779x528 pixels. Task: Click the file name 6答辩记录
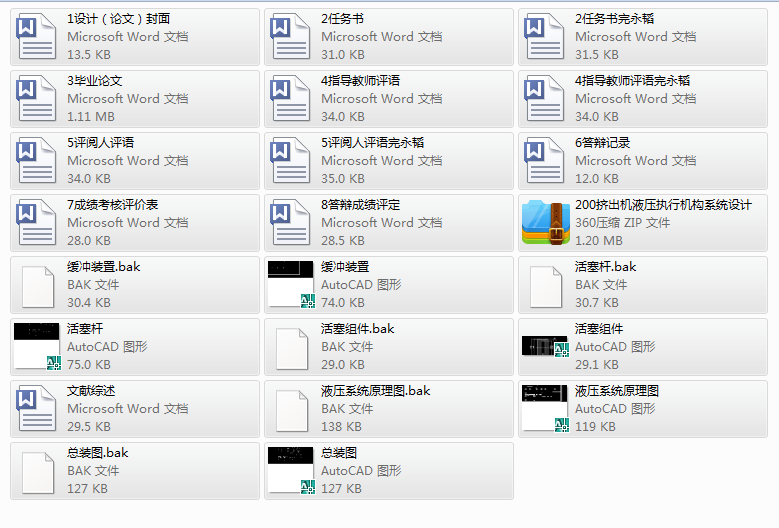click(x=603, y=143)
